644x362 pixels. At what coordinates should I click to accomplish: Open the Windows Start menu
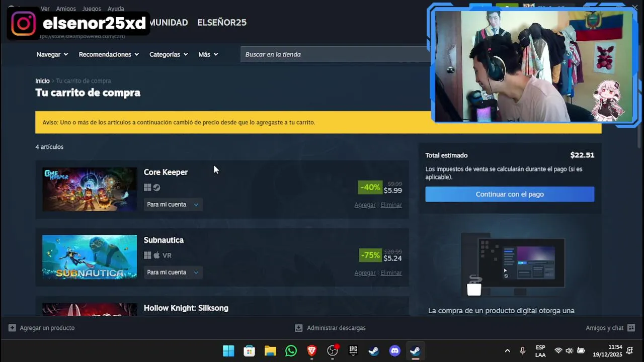pyautogui.click(x=228, y=351)
